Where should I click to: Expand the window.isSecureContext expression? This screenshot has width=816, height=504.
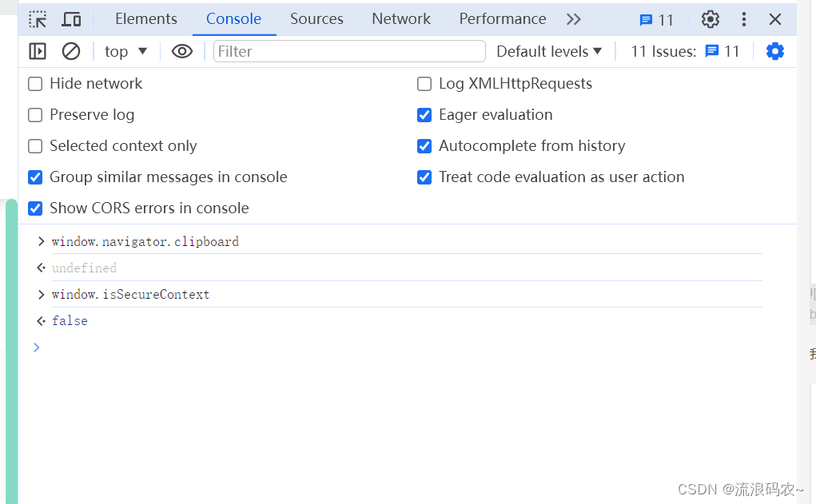pyautogui.click(x=41, y=294)
